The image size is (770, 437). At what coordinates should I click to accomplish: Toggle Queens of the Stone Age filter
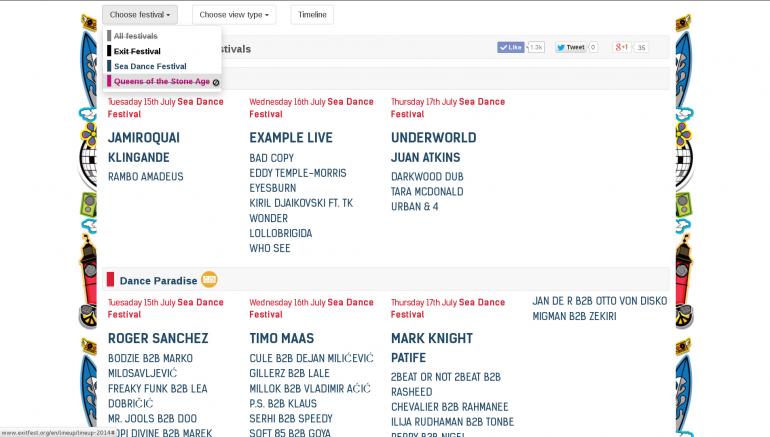[162, 82]
